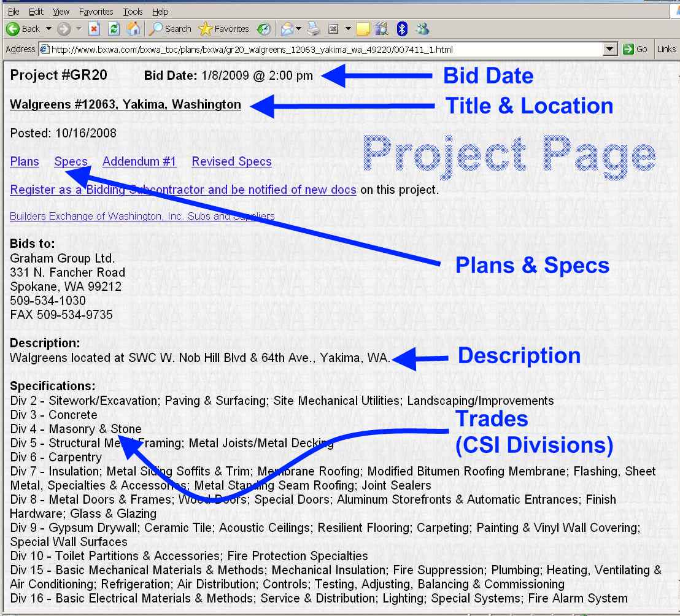
Task: Click the Specifications: heading
Action: [53, 387]
